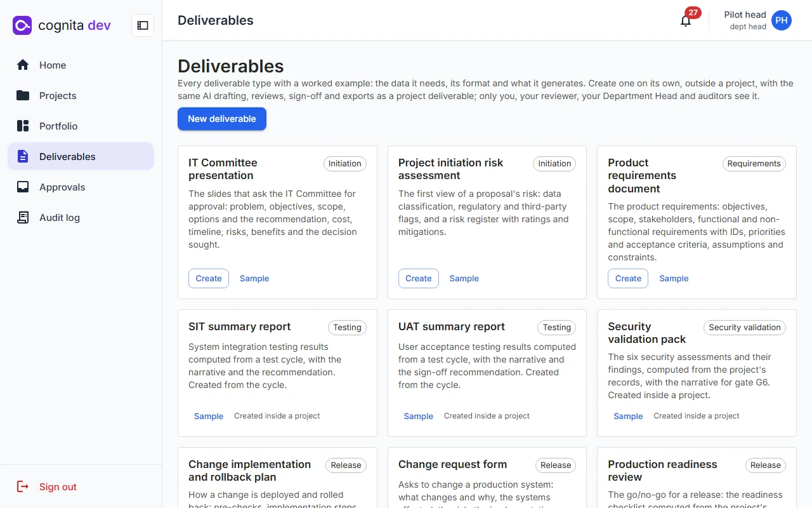Open Portfolio in sidebar
The height and width of the screenshot is (508, 812).
pos(81,126)
